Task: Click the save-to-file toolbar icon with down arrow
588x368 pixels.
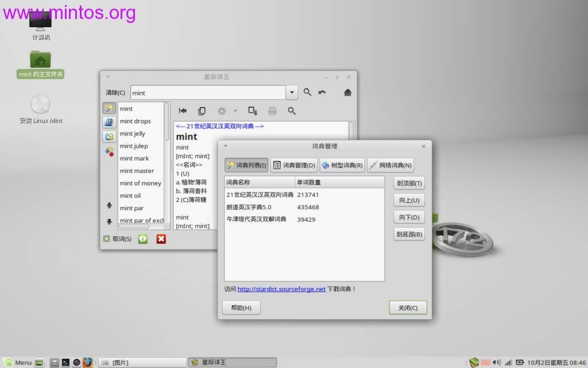Action: click(x=253, y=111)
